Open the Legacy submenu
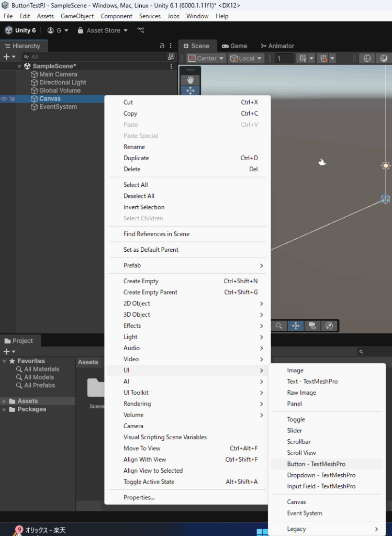The width and height of the screenshot is (392, 536). coord(327,529)
